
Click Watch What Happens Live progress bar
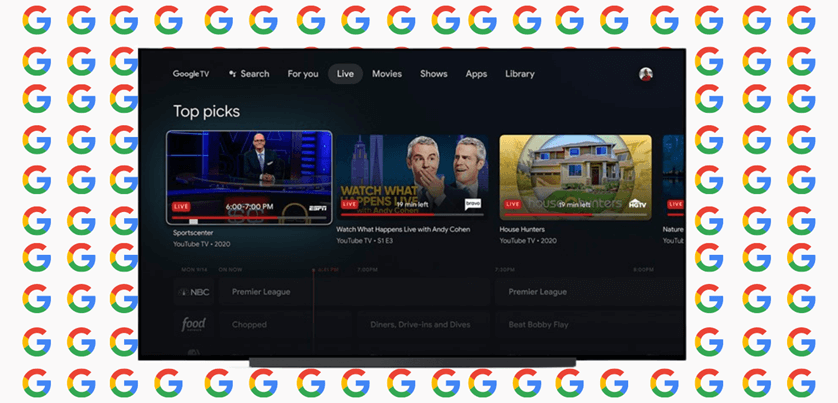tap(412, 215)
